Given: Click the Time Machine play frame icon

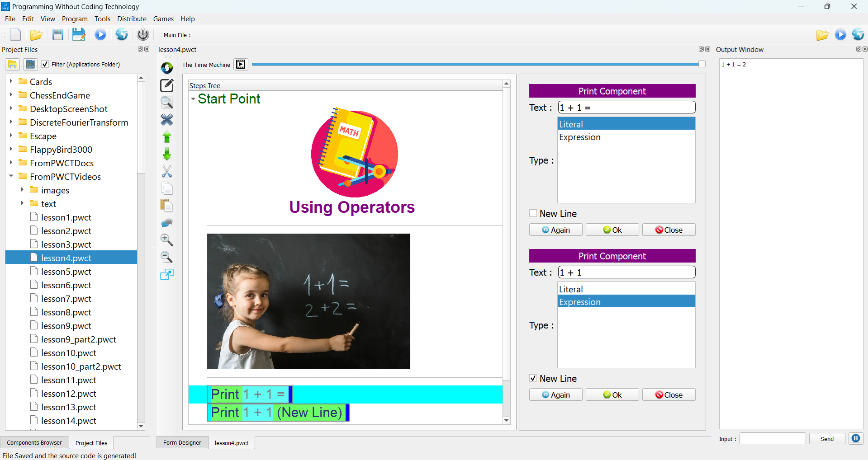Looking at the screenshot, I should point(241,65).
